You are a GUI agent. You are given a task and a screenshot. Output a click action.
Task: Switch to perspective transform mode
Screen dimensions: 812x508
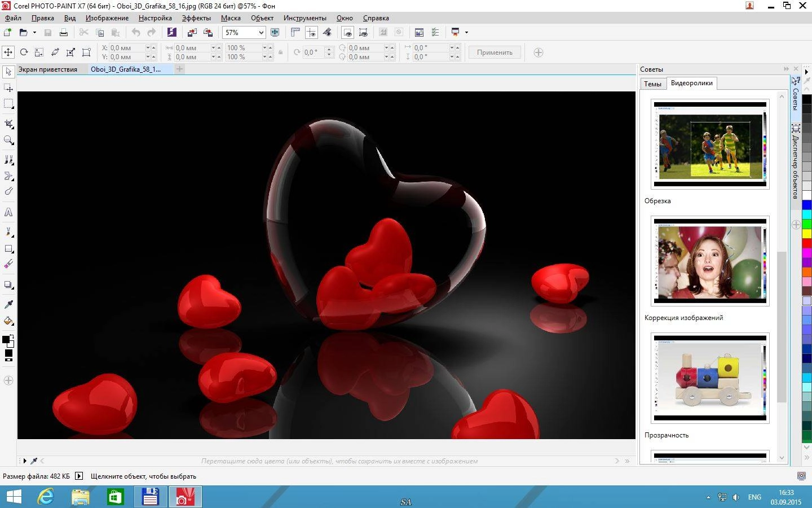coord(86,52)
